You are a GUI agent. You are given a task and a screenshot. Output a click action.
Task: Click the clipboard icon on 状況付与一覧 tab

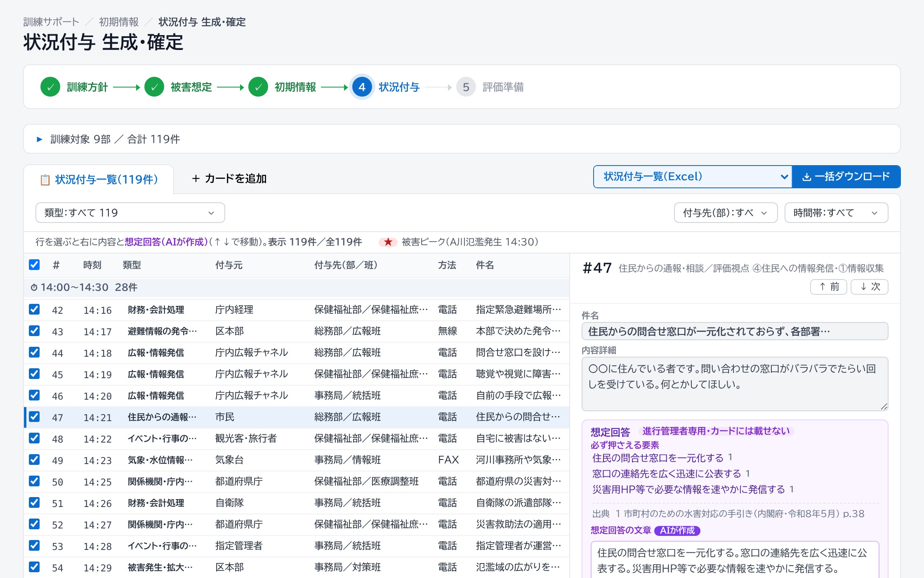tap(45, 180)
